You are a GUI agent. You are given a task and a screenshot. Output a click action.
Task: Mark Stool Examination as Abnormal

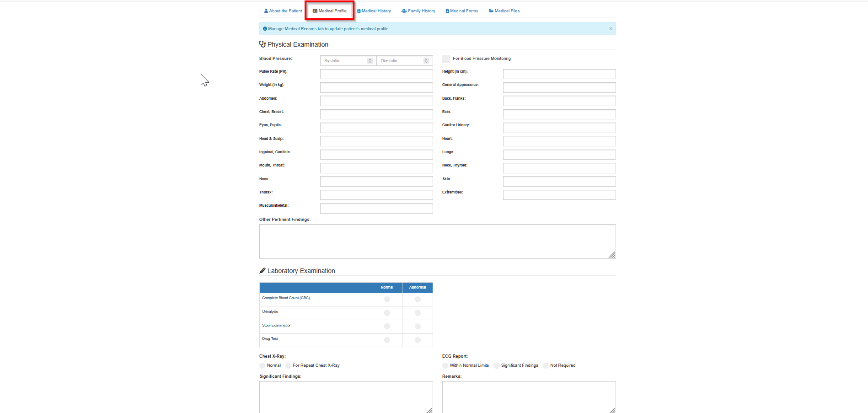pos(418,327)
